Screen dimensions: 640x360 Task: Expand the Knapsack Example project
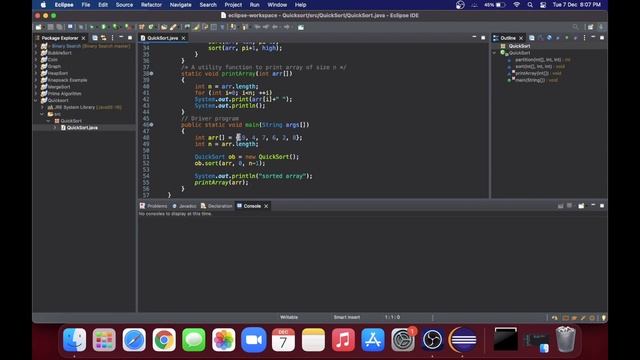coord(36,80)
